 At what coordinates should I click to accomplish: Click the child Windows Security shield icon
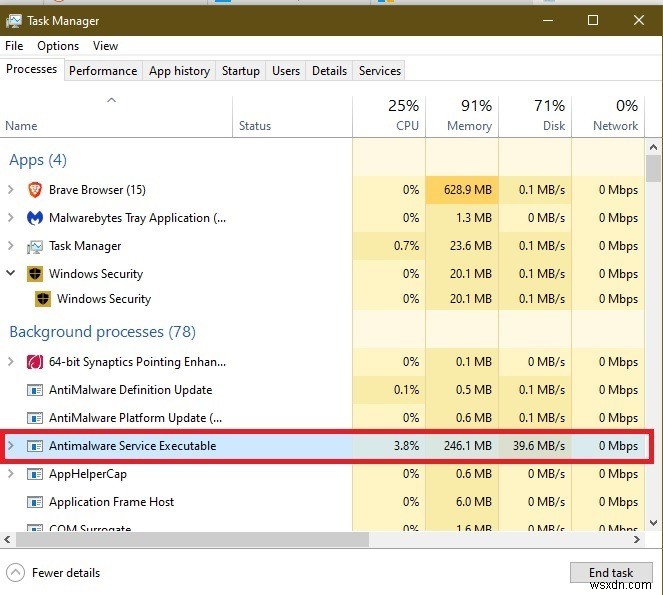(x=43, y=299)
